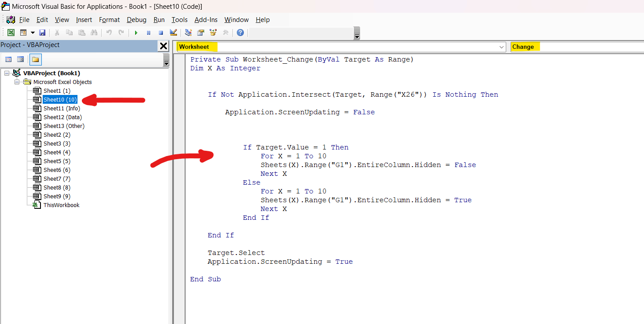The height and width of the screenshot is (324, 644).
Task: Select Sheet10 (10) in project tree
Action: tap(60, 99)
